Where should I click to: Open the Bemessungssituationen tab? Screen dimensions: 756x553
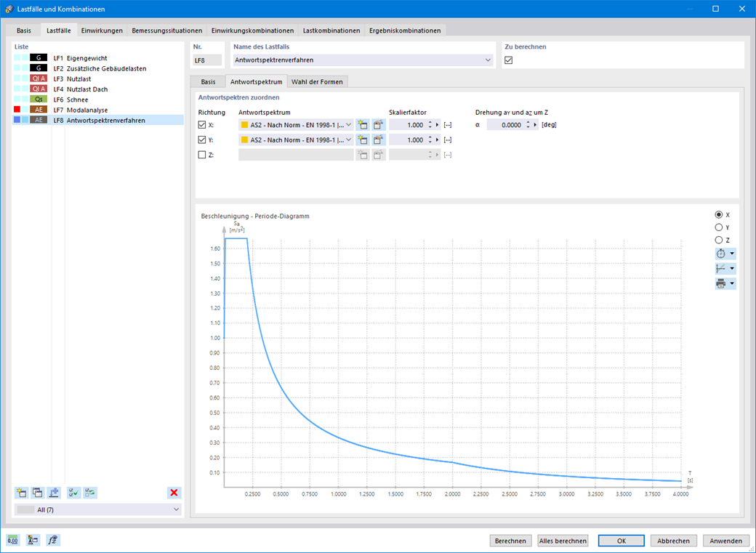[x=166, y=31]
